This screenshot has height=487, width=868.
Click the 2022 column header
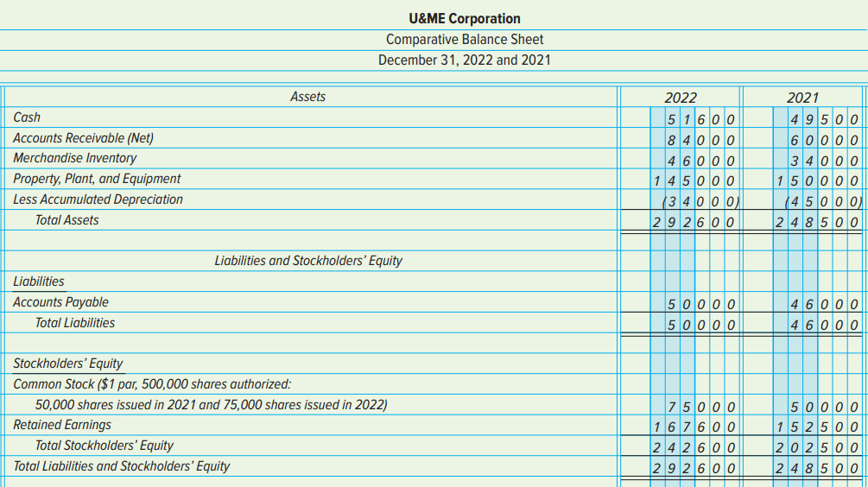pos(681,98)
